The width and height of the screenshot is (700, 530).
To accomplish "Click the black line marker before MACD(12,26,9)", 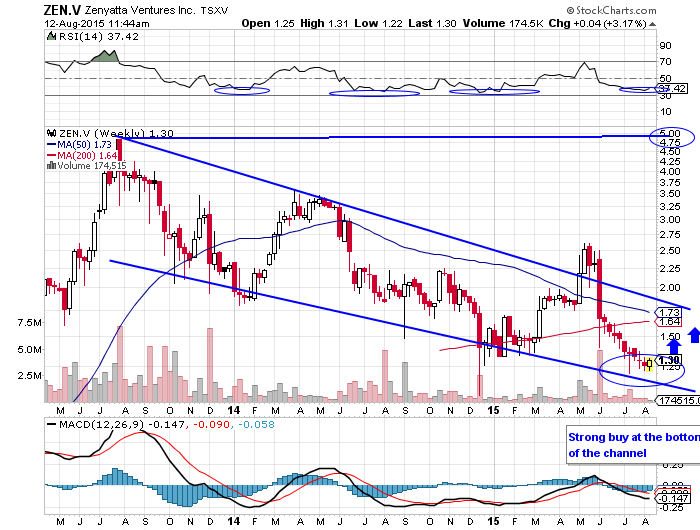I will (51, 425).
